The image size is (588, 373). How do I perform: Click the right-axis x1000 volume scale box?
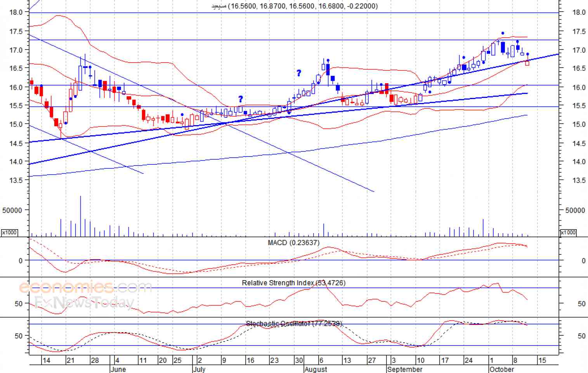point(568,232)
